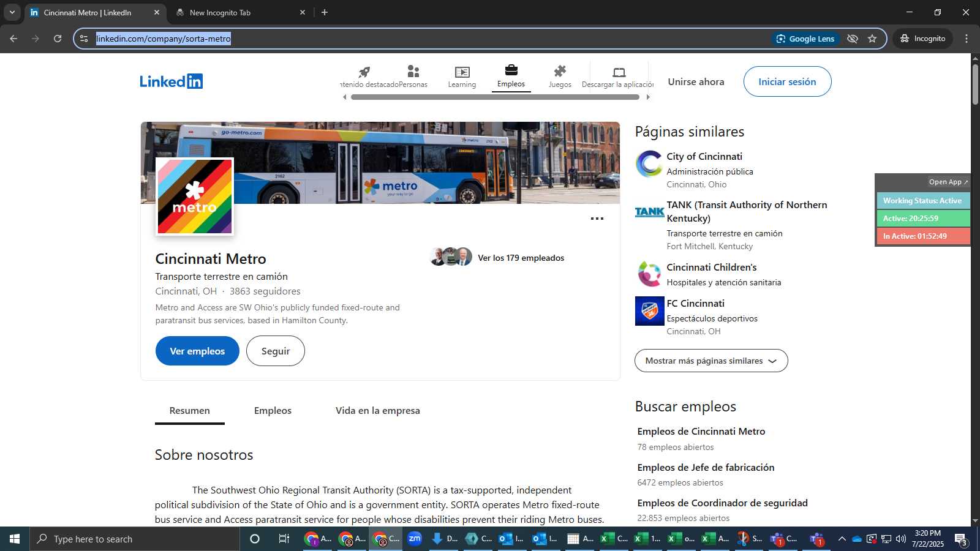Open Empleos de Cincinnati Metro link
The image size is (980, 551).
point(701,432)
